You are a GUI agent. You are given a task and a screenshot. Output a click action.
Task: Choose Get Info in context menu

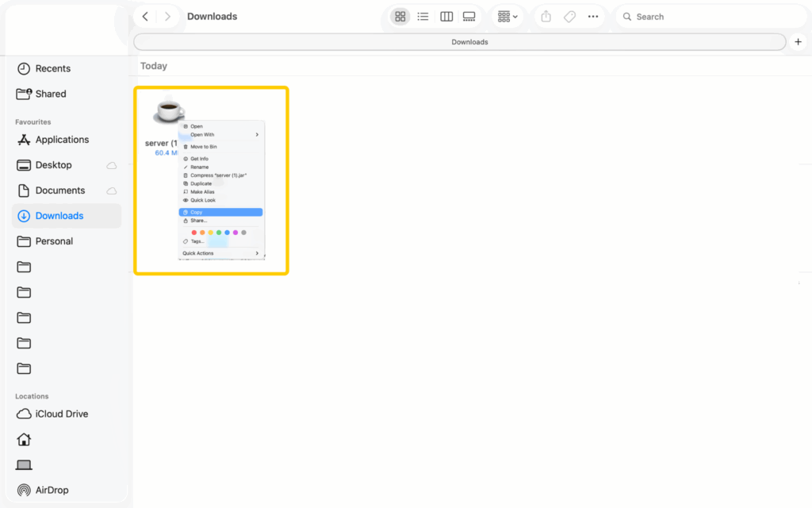pos(220,159)
